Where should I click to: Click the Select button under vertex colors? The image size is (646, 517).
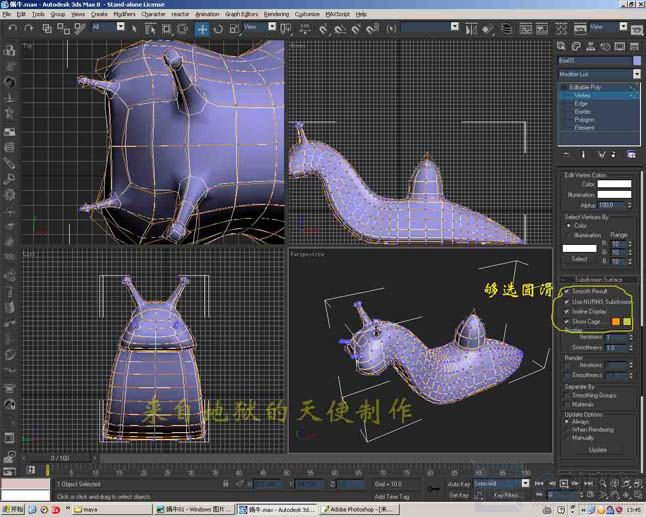pyautogui.click(x=579, y=259)
